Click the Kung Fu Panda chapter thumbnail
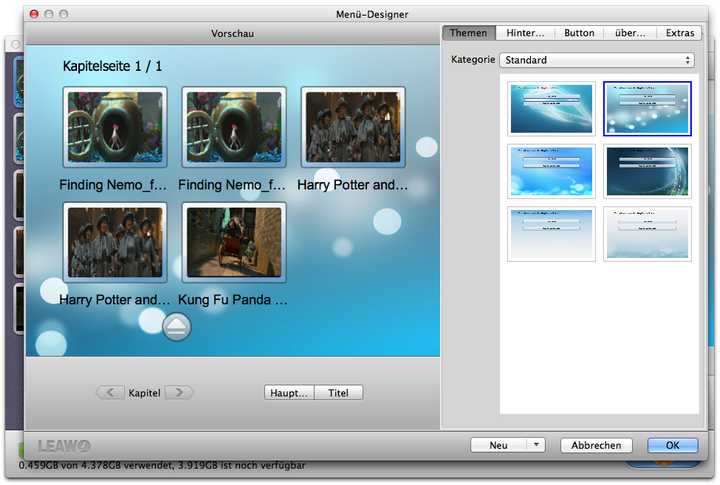720x485 pixels. (234, 242)
